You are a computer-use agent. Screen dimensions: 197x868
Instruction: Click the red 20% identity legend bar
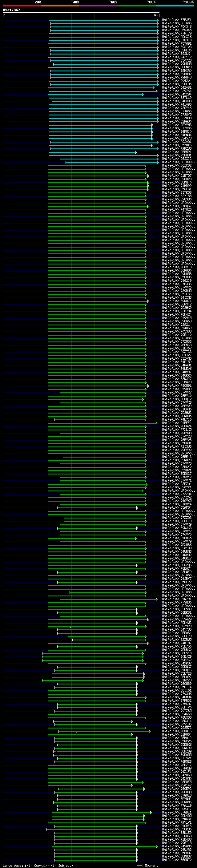tap(22, 6)
